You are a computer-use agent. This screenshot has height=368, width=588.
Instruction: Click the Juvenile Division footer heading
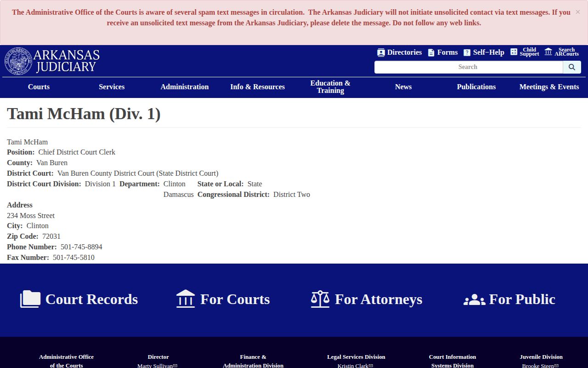coord(541,357)
